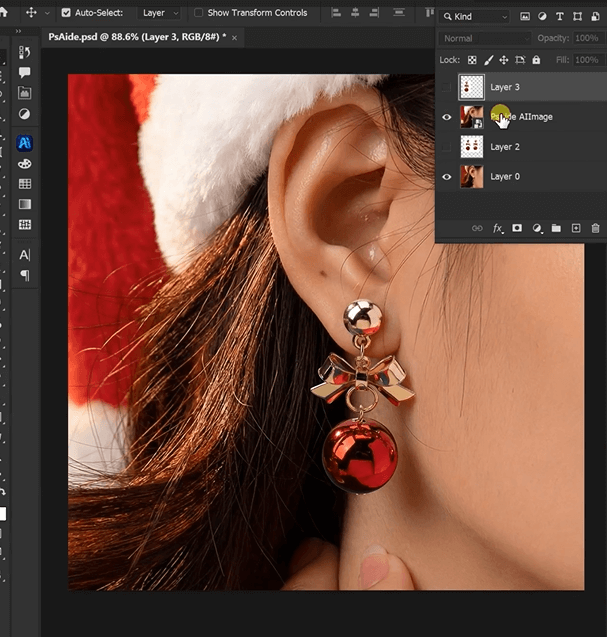
Task: Show Layer 3 visibility toggle
Action: (x=446, y=87)
